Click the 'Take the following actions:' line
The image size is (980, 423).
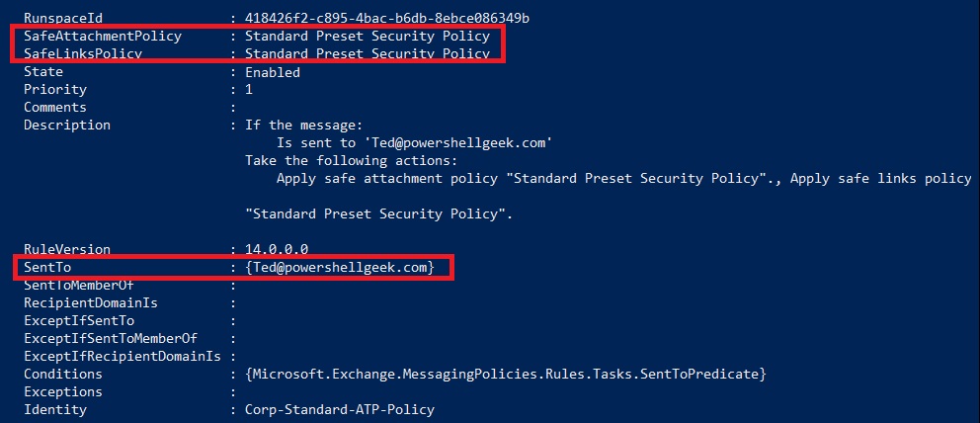352,160
